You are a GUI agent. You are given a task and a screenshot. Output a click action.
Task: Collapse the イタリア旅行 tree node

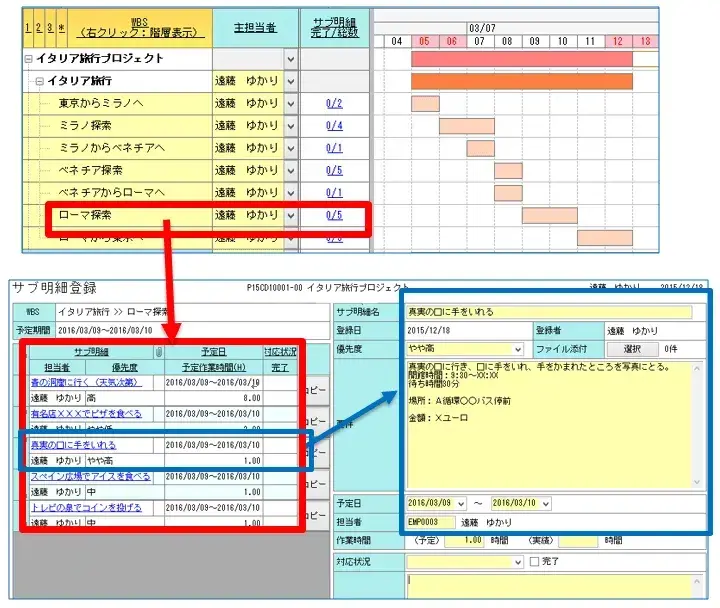click(39, 81)
